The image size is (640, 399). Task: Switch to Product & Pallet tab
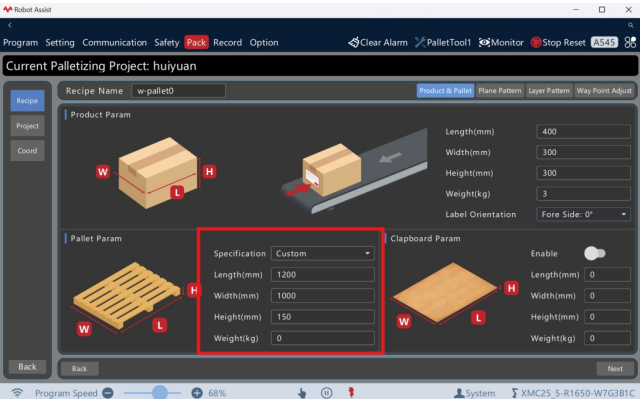445,91
